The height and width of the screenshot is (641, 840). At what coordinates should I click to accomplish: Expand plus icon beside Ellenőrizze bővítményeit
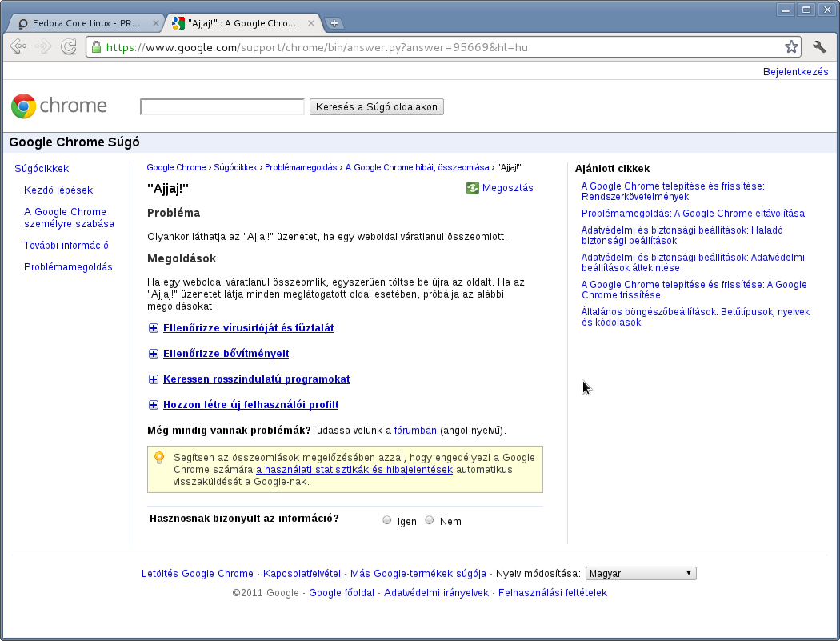[x=154, y=354]
